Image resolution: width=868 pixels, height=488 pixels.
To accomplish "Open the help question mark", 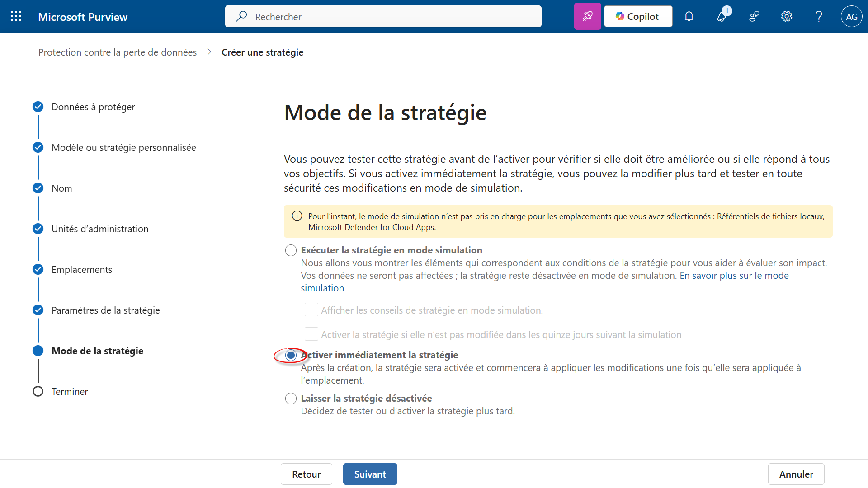I will click(x=819, y=17).
